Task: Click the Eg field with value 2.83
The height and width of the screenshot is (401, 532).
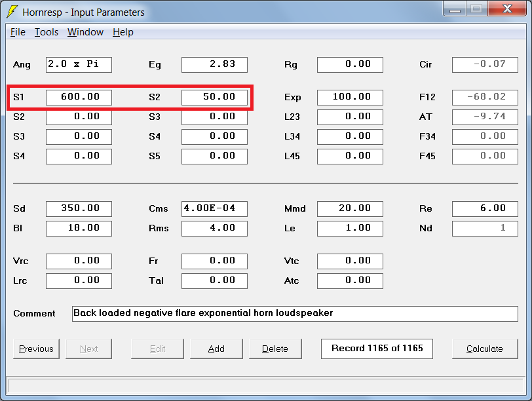Action: pyautogui.click(x=214, y=65)
